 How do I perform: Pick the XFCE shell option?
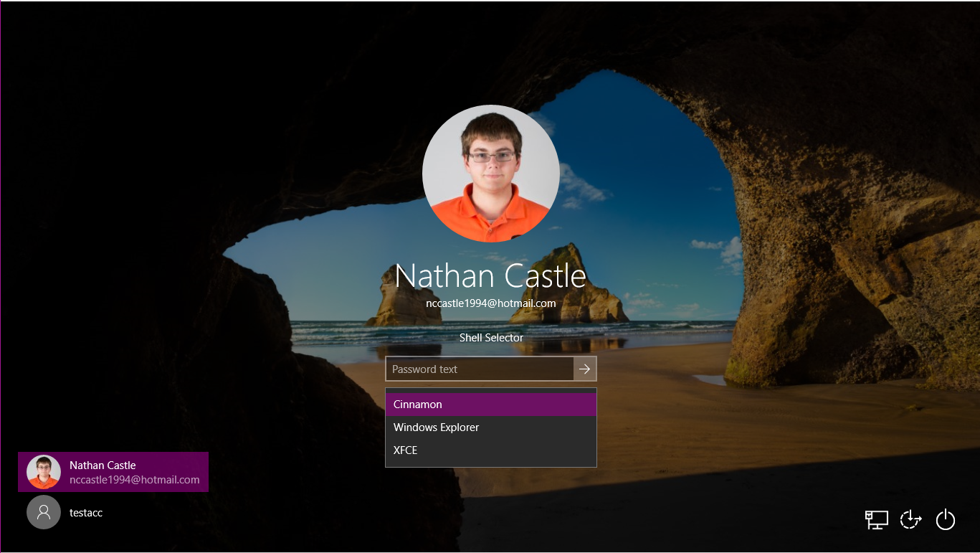click(490, 450)
